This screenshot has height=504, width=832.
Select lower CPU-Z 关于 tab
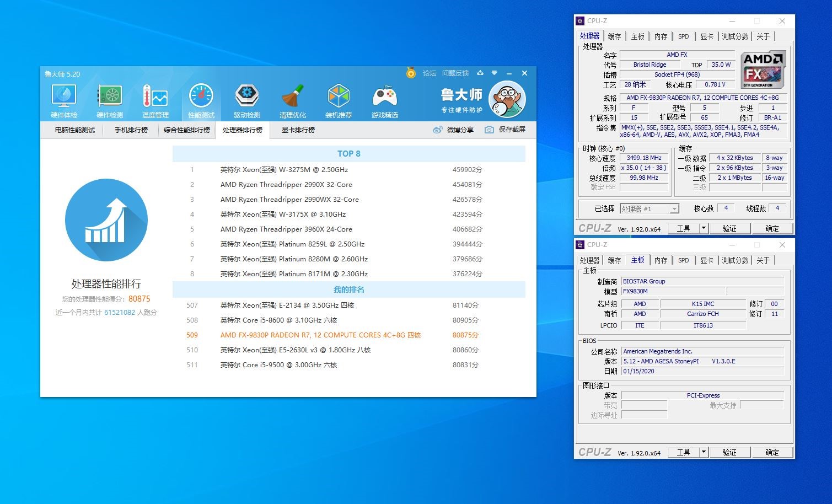coord(763,260)
